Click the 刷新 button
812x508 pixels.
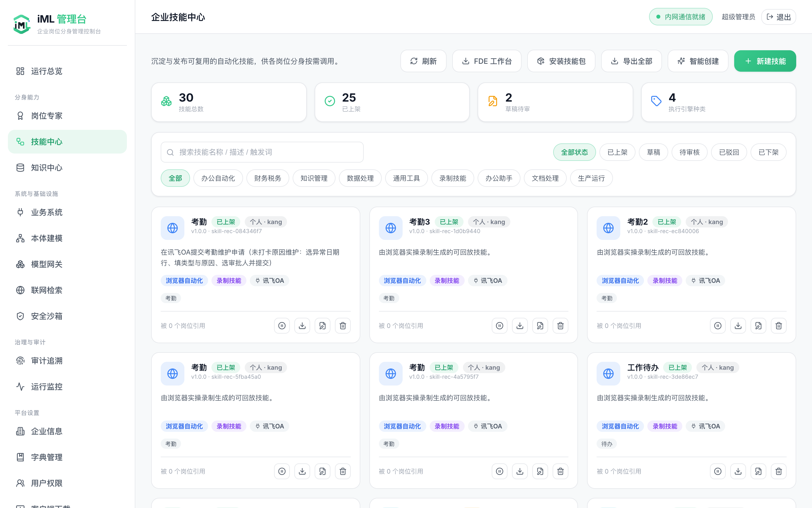[423, 61]
